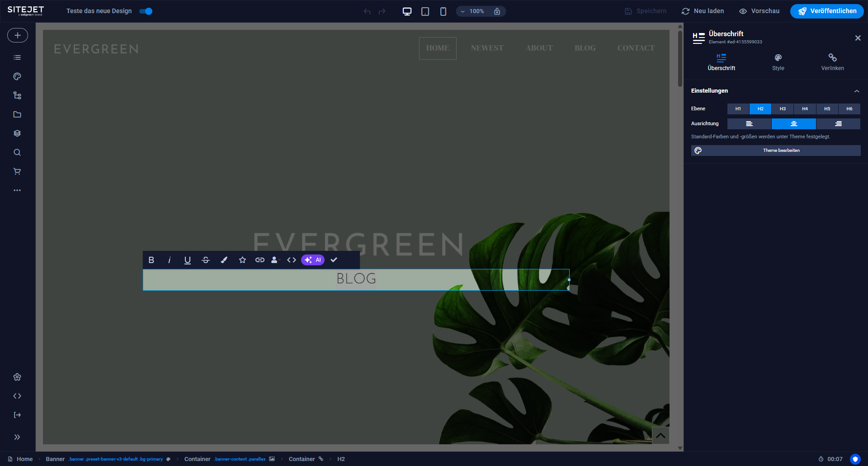Open the layers stack icon in sidebar
This screenshot has height=466, width=868.
point(17,133)
